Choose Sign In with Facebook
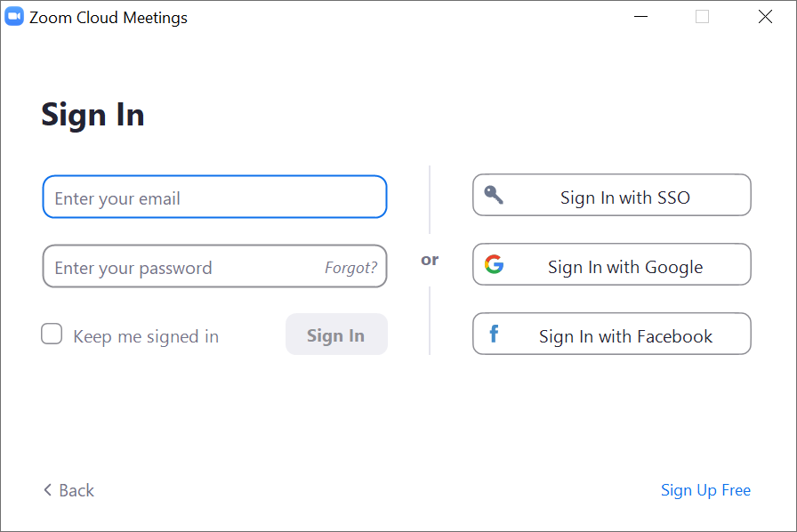 tap(612, 335)
